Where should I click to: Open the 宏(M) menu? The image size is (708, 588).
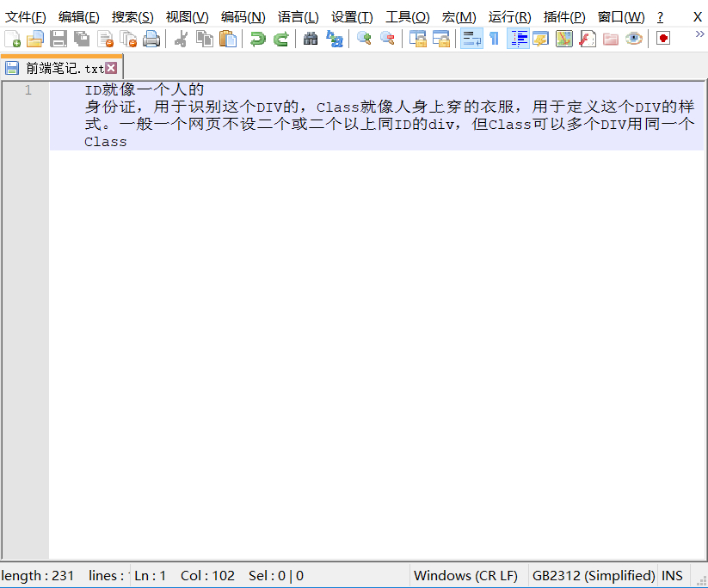[x=459, y=17]
